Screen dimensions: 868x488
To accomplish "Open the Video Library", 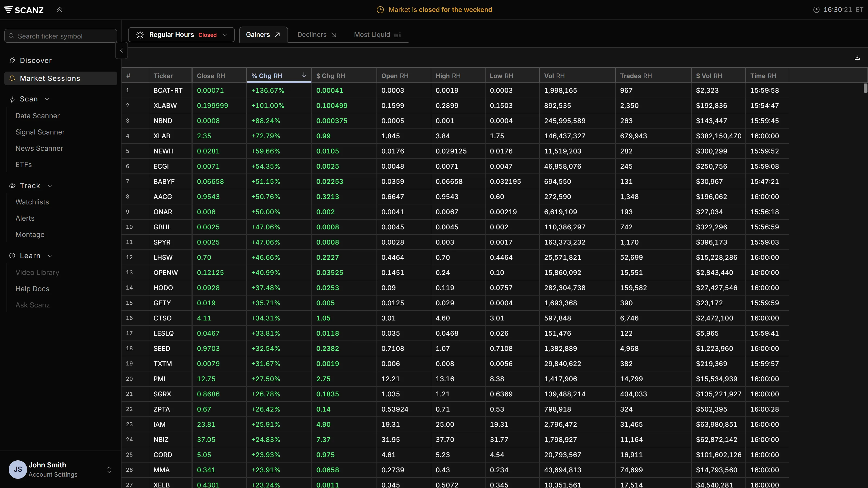I will click(x=37, y=272).
